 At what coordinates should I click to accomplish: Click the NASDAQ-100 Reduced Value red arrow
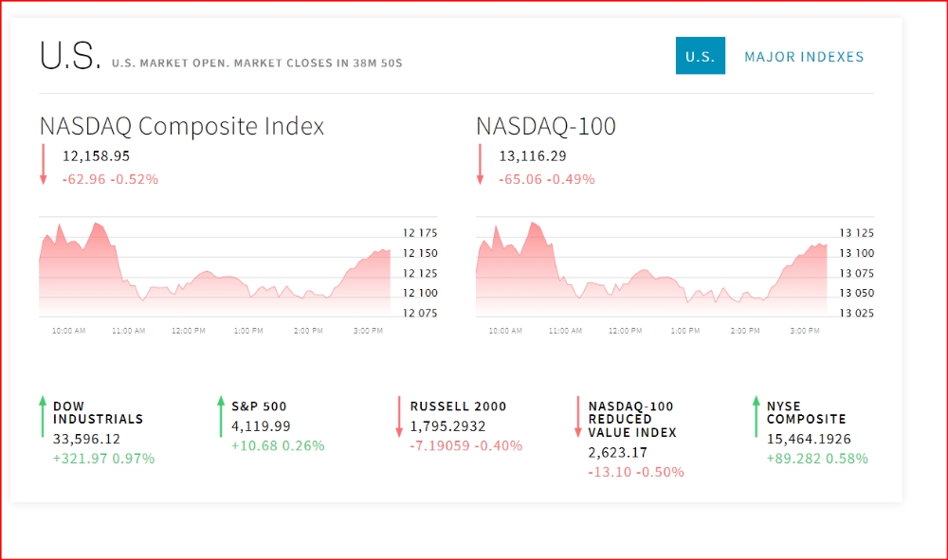point(578,416)
